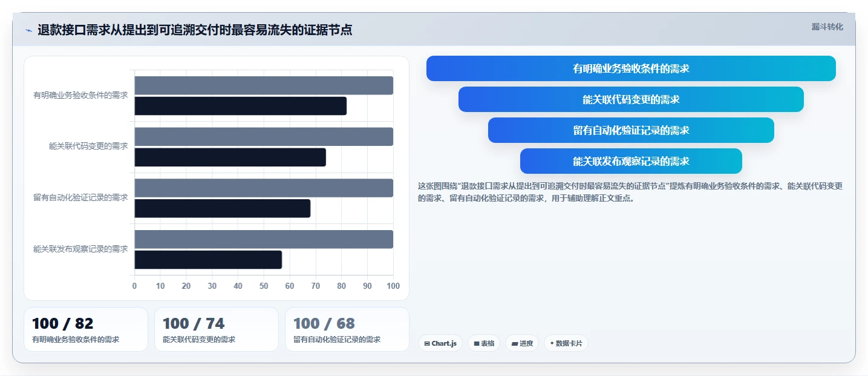Screen dimensions: 868x376
Task: Click the gray bar for 能关联发布观察记录的需求
Action: coord(264,239)
